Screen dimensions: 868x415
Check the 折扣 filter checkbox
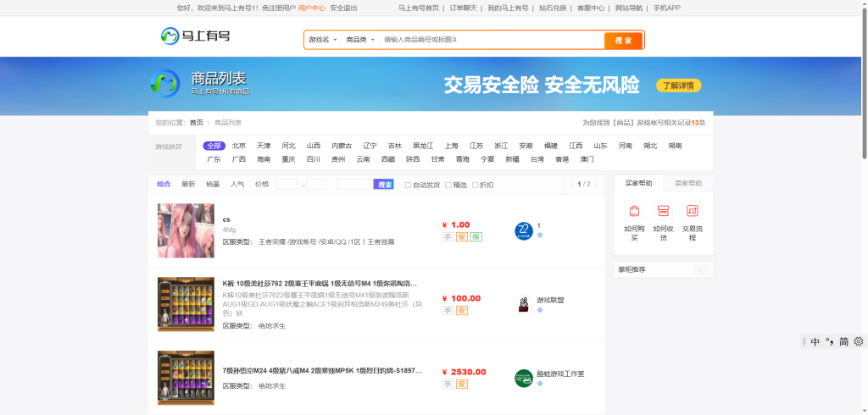point(475,185)
